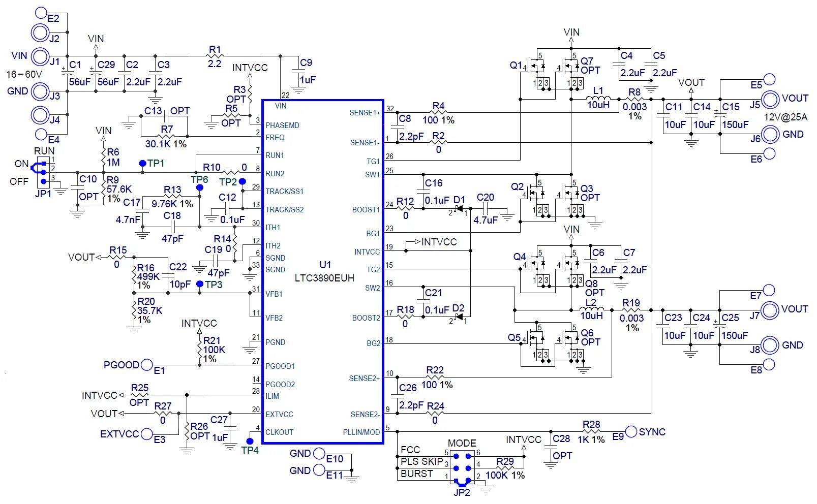817x504 pixels.
Task: Click the EXTVCC pin label on U1
Action: [279, 415]
